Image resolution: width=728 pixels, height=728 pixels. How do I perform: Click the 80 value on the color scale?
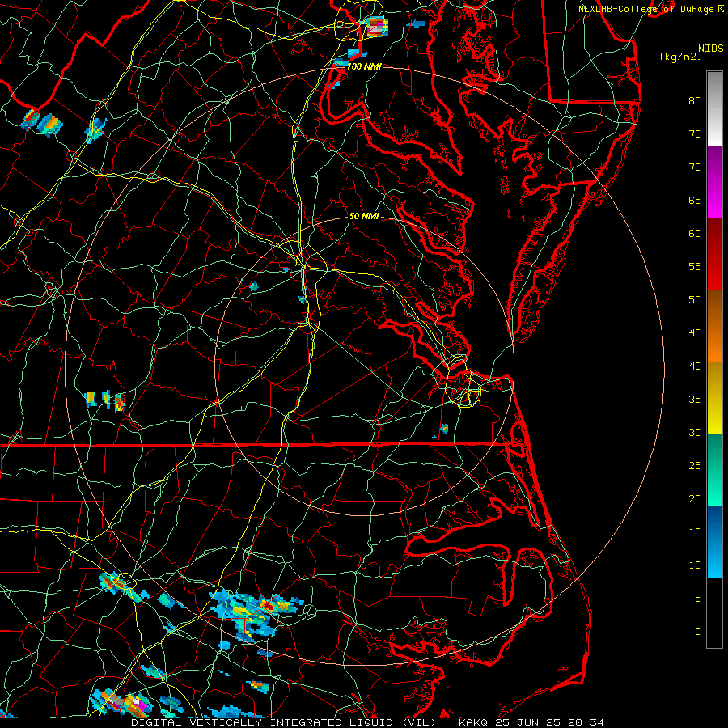(695, 101)
